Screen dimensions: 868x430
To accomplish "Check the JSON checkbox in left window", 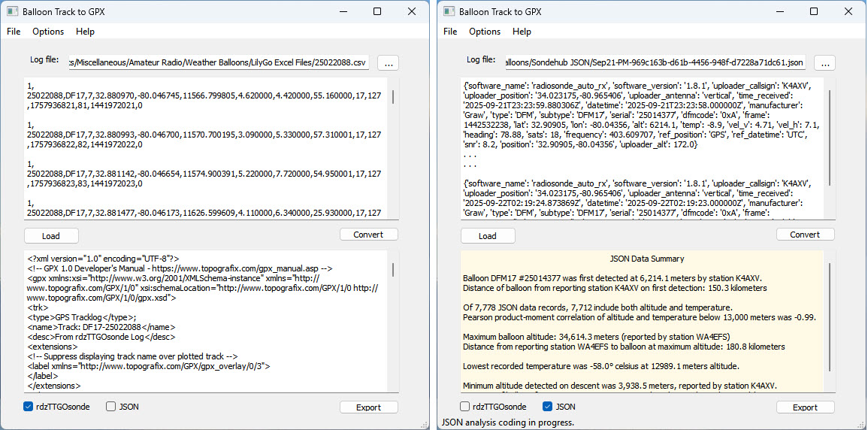I will [110, 407].
